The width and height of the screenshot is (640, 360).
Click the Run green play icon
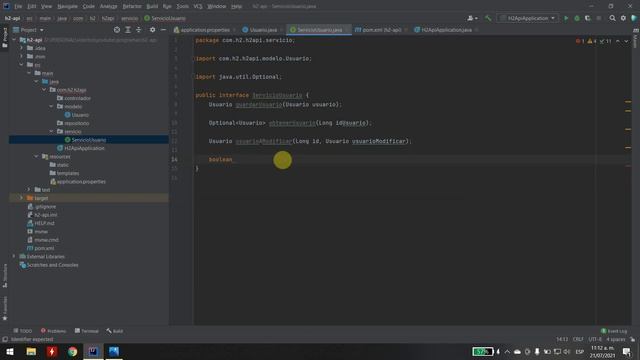click(x=566, y=18)
